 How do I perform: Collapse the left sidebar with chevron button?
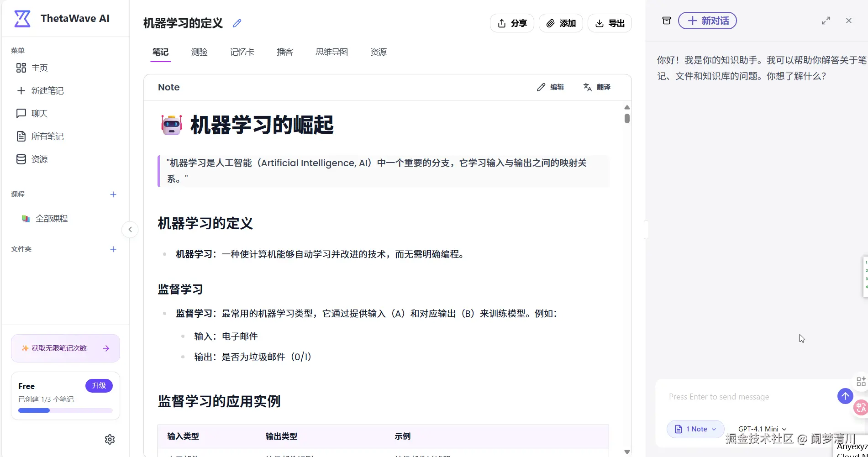[x=130, y=229]
